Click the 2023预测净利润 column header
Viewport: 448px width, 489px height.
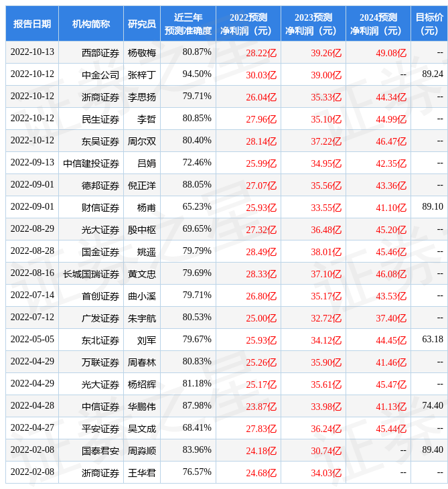(313, 23)
